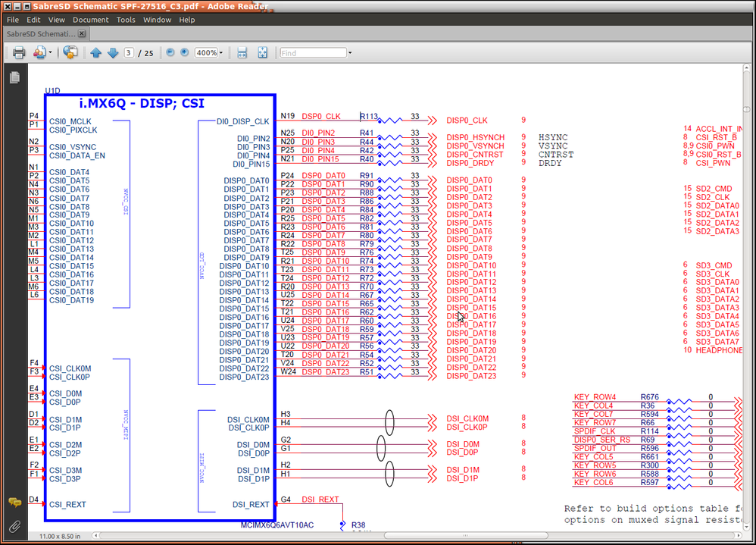Open the Edit menu
The image size is (756, 545).
(33, 20)
